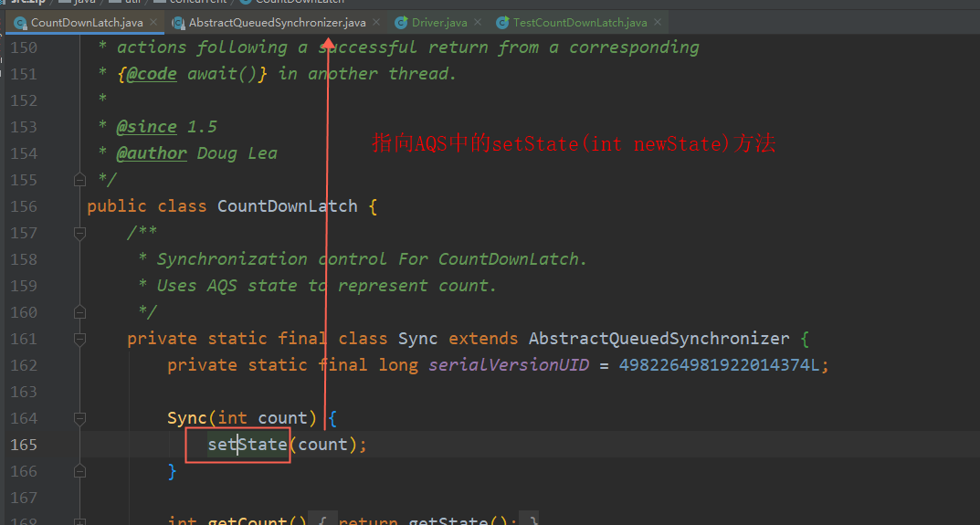Click the 'Doug Lea' author name
This screenshot has height=525, width=980.
pyautogui.click(x=237, y=153)
